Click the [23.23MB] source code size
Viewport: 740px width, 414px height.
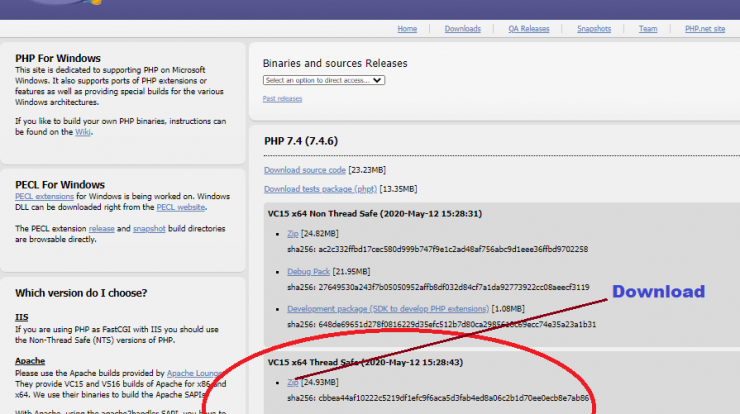click(367, 170)
